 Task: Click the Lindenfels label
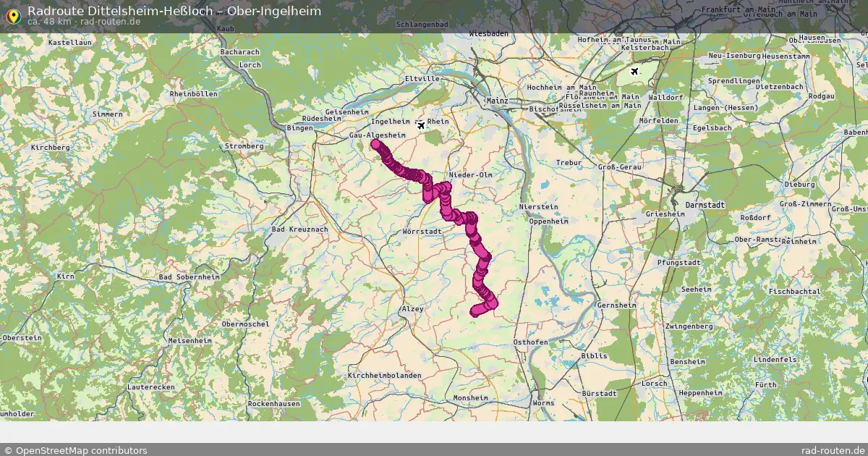point(774,359)
